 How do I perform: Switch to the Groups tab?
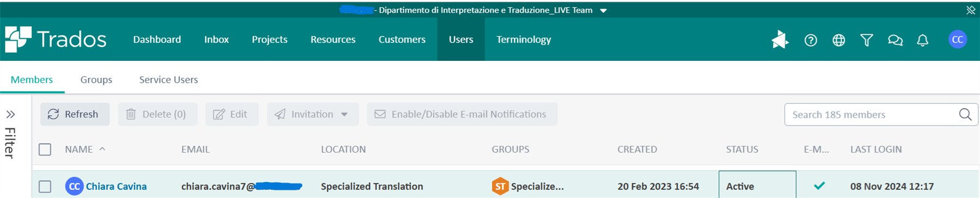pos(96,79)
